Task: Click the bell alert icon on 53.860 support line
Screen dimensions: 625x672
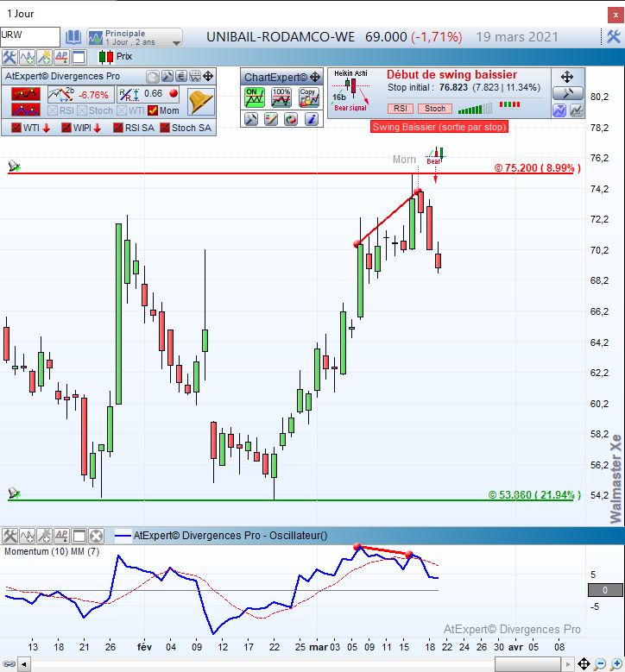Action: pos(14,493)
